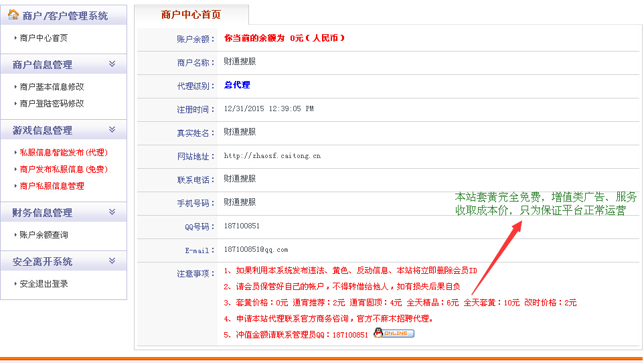The image size is (644, 363).
Task: Click notice 5 冲值金额请联系管理员QQ
Action: point(296,335)
